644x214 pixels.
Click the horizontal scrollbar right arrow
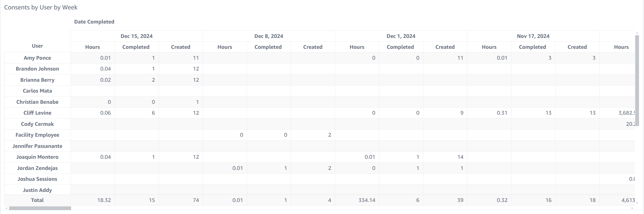pos(632,208)
